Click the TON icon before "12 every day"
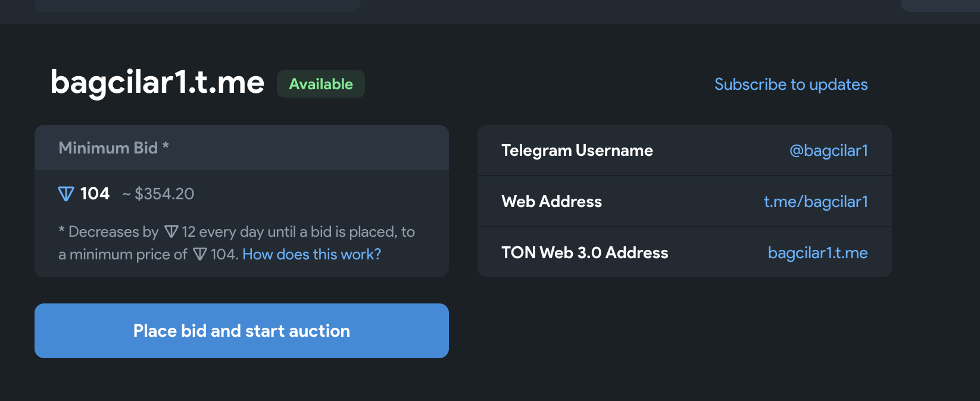This screenshot has width=980, height=401. 171,231
